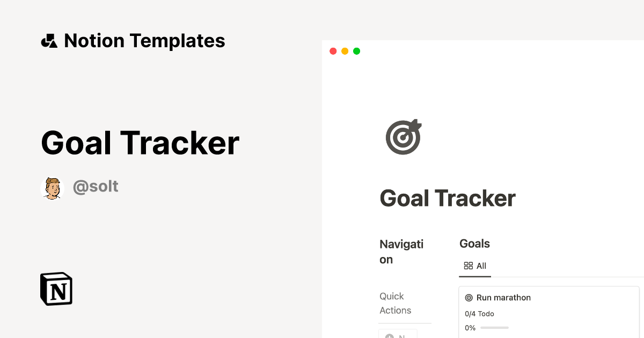The image size is (644, 338).
Task: Click the Notion N logo
Action: [56, 289]
